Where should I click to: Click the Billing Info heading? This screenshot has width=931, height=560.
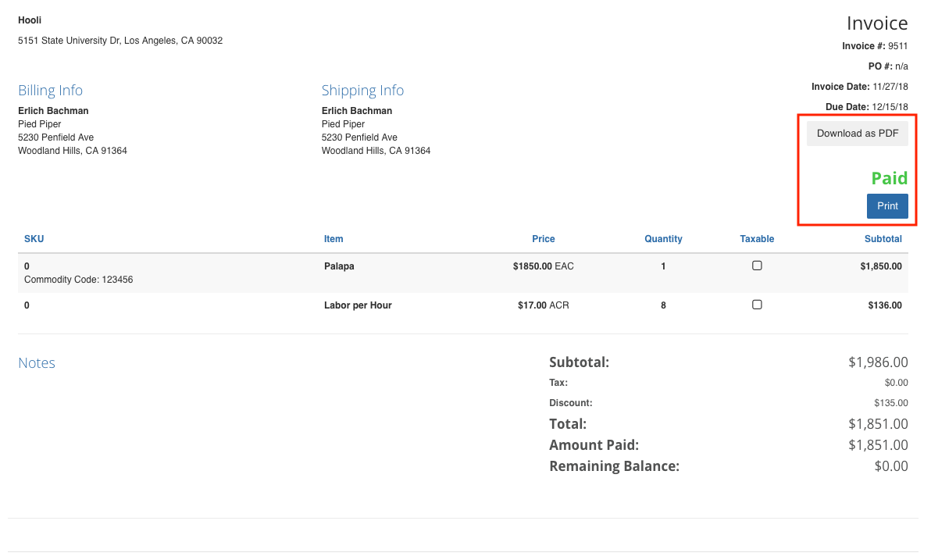(50, 91)
